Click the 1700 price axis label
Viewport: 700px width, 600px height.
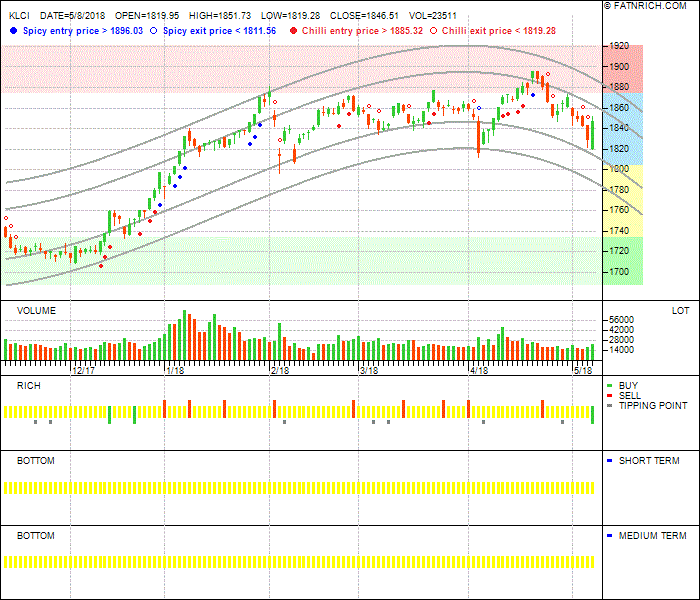pyautogui.click(x=618, y=272)
